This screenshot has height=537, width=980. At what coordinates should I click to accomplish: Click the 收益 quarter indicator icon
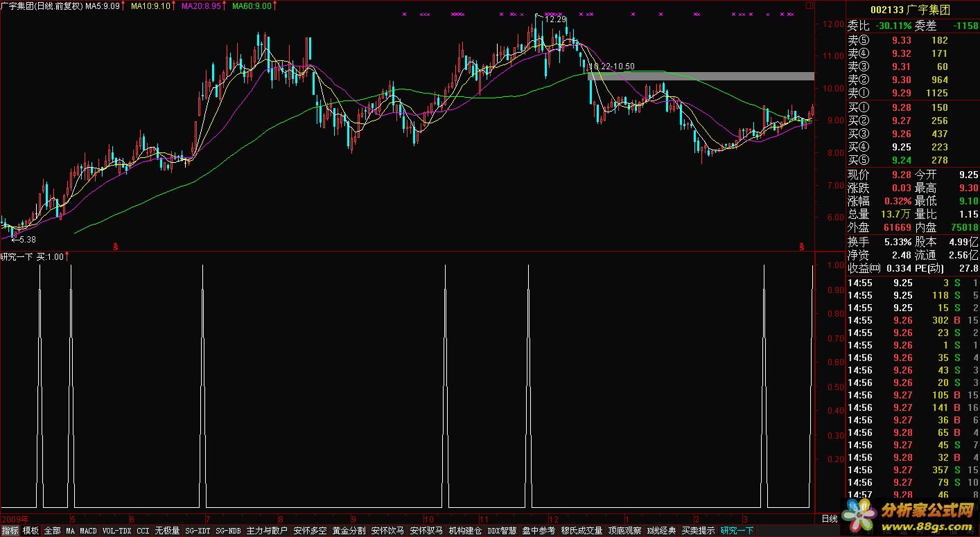click(875, 268)
